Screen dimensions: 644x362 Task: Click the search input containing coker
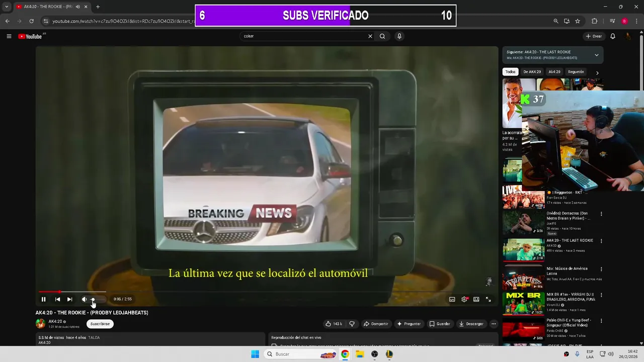pos(304,36)
